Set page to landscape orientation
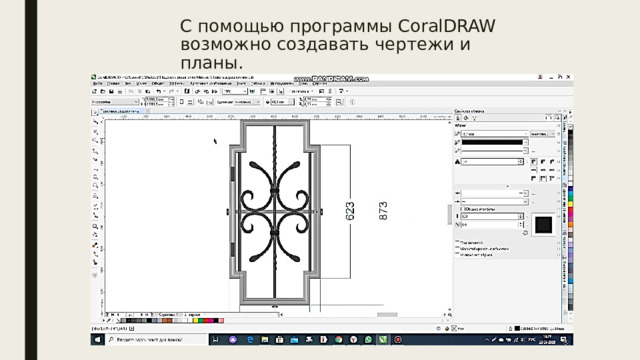The width and height of the screenshot is (640, 360). (x=190, y=102)
